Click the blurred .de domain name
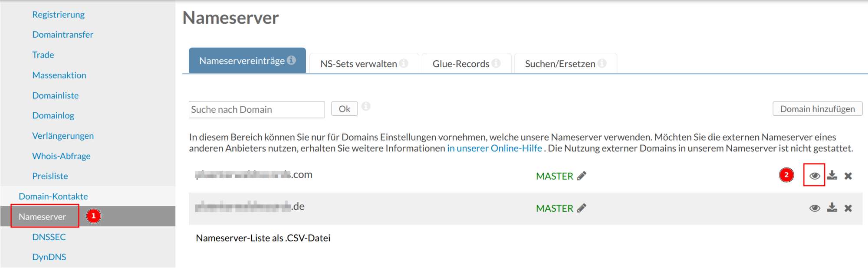Screen dimensions: 868x268 pyautogui.click(x=250, y=206)
